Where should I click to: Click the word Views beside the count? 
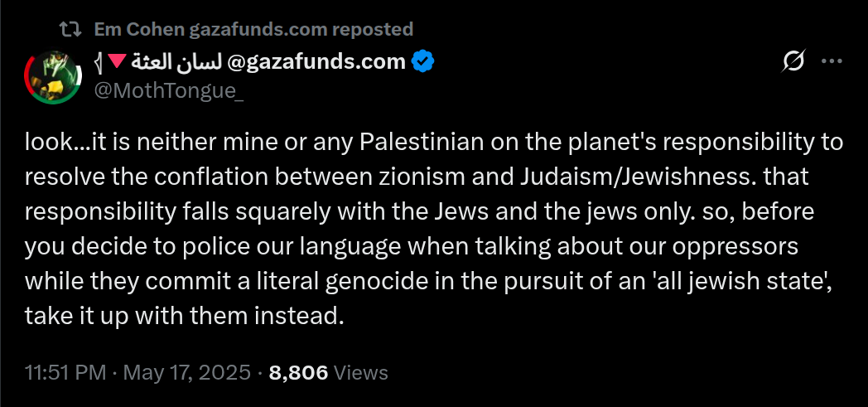[361, 373]
